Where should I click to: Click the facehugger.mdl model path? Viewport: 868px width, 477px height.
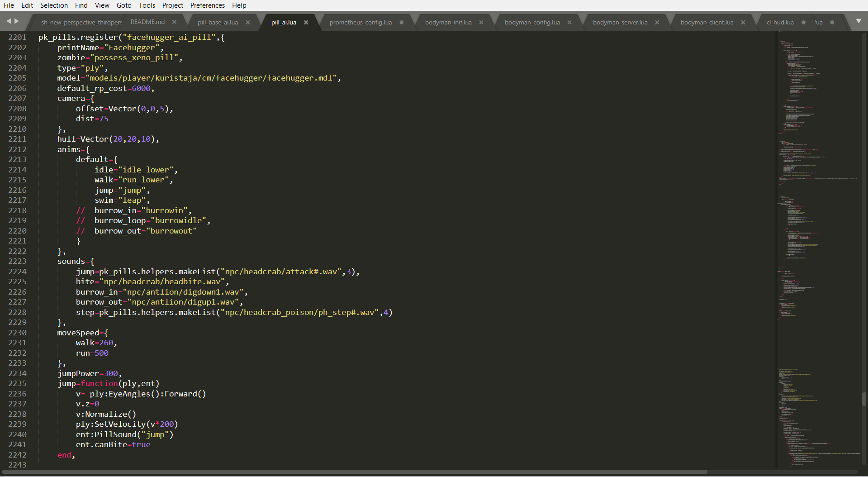tap(211, 78)
